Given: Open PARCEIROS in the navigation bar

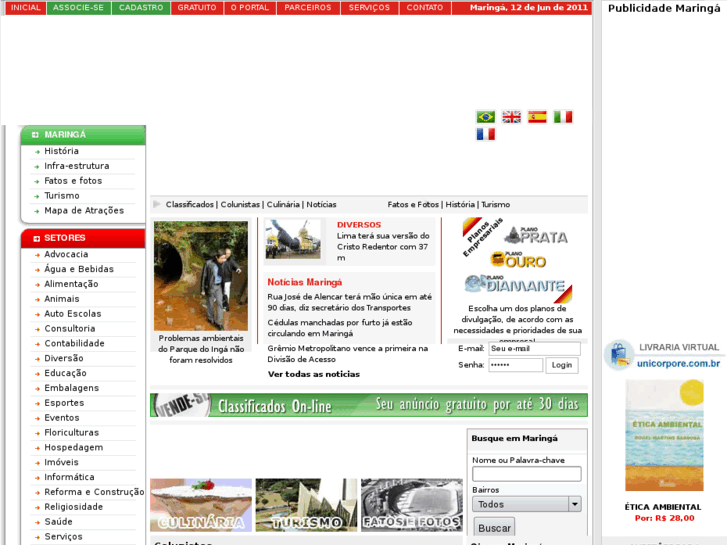Looking at the screenshot, I should click(x=308, y=7).
